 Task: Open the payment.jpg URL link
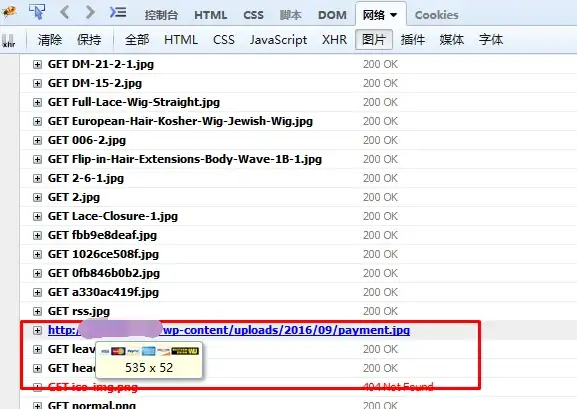pyautogui.click(x=229, y=330)
